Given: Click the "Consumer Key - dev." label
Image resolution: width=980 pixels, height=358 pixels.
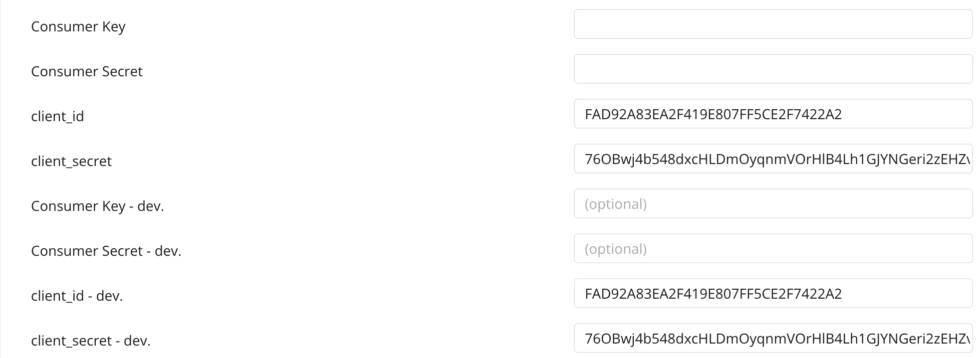Looking at the screenshot, I should point(97,206).
